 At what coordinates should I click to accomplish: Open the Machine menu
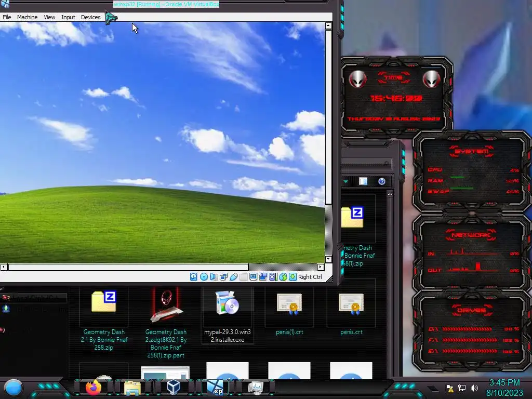[28, 17]
